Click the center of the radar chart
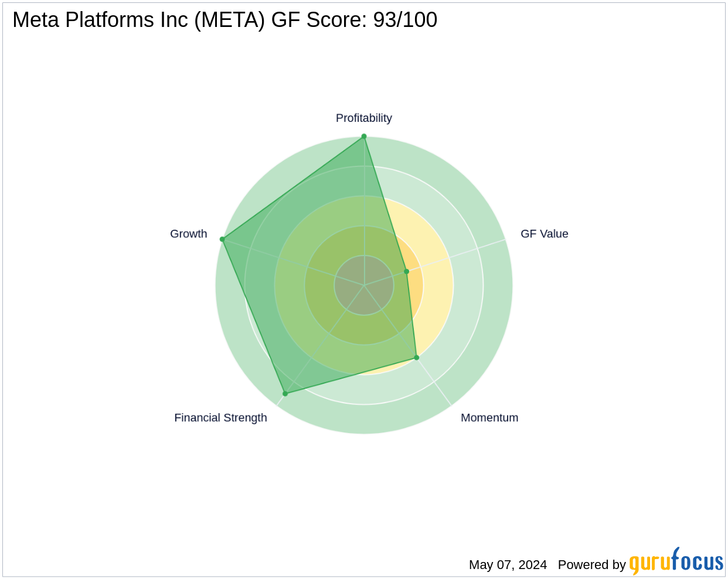Image resolution: width=728 pixels, height=579 pixels. pos(364,285)
